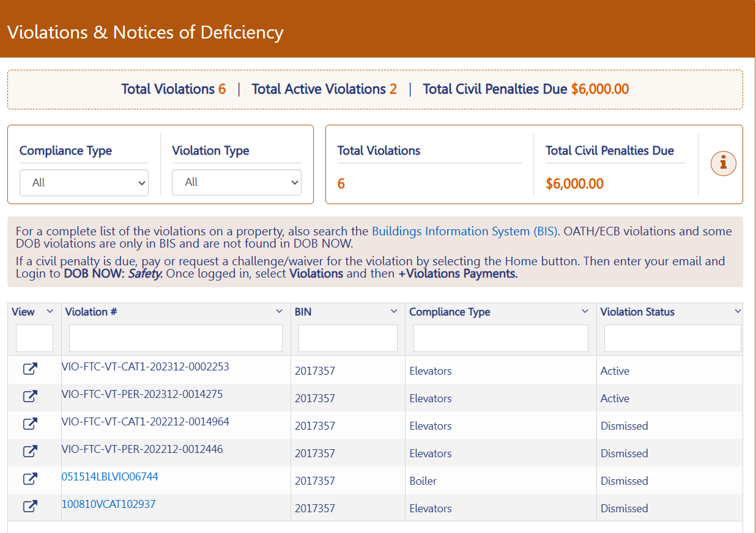Open the Violation # column menu chevron
The height and width of the screenshot is (533, 756).
pyautogui.click(x=280, y=312)
